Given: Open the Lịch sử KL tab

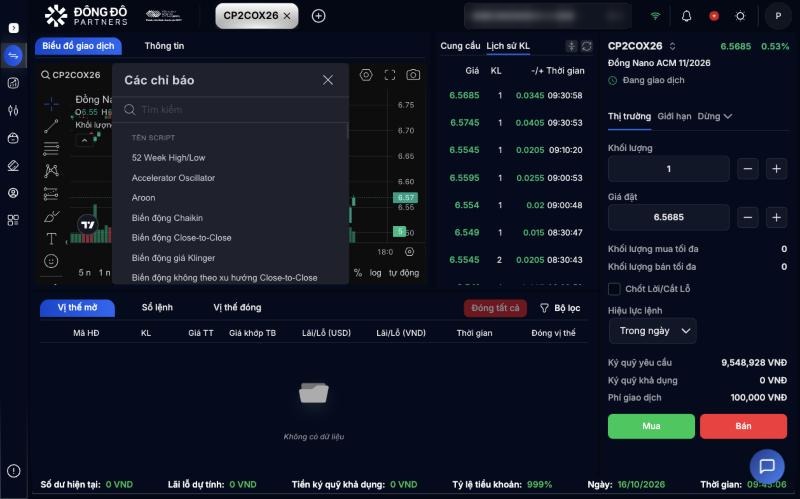Looking at the screenshot, I should pyautogui.click(x=508, y=46).
